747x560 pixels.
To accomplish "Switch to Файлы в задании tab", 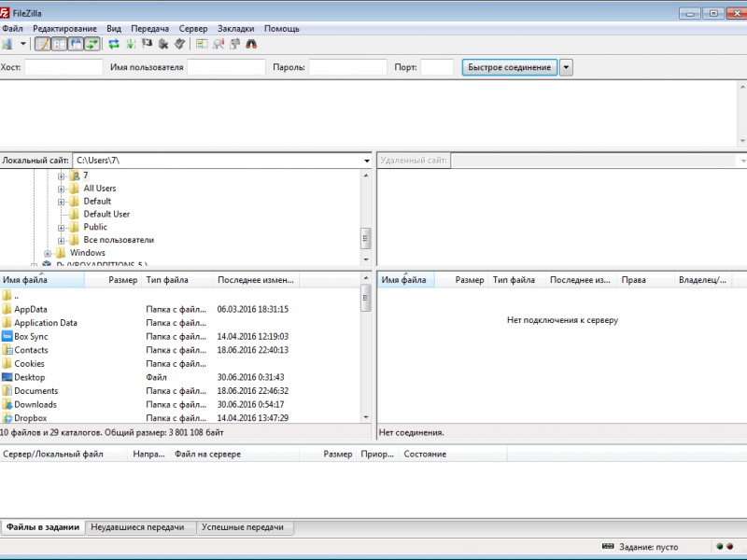I will click(x=43, y=527).
